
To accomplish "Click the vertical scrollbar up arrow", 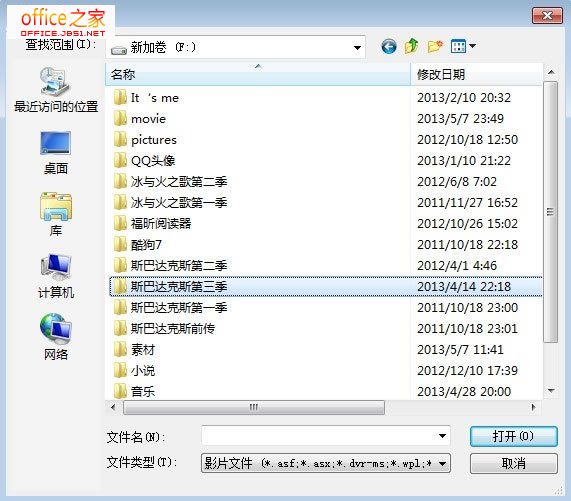I will (551, 72).
